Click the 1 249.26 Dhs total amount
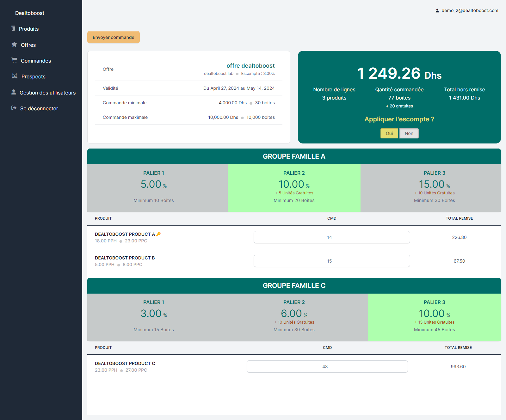Image resolution: width=506 pixels, height=420 pixels. point(399,74)
